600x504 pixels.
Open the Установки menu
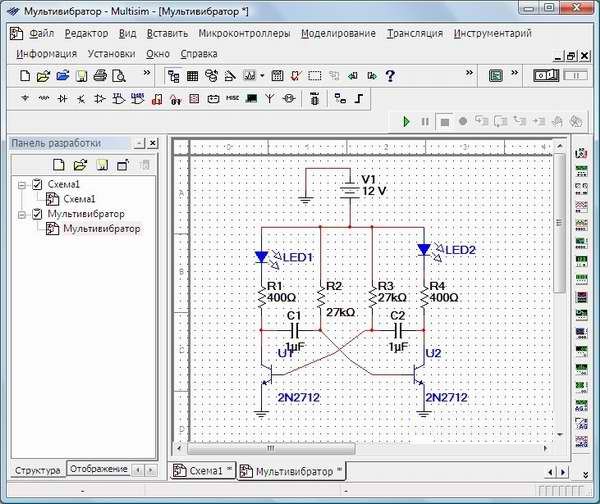[x=111, y=54]
